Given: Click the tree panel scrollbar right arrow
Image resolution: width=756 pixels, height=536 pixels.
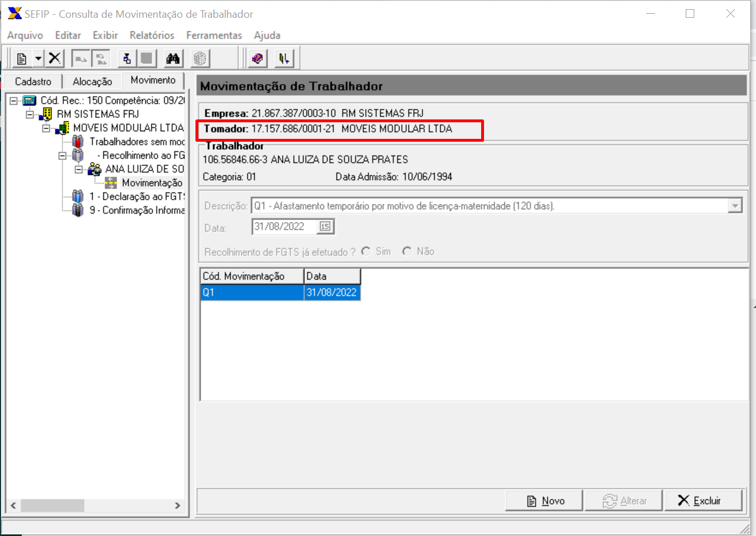Looking at the screenshot, I should click(x=178, y=506).
